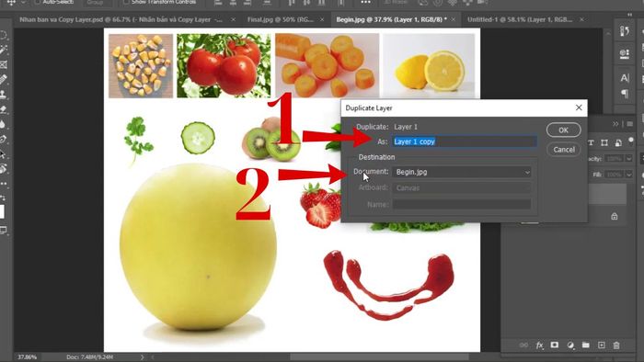Select the Eraser tool
644x362 pixels.
[x=4, y=109]
